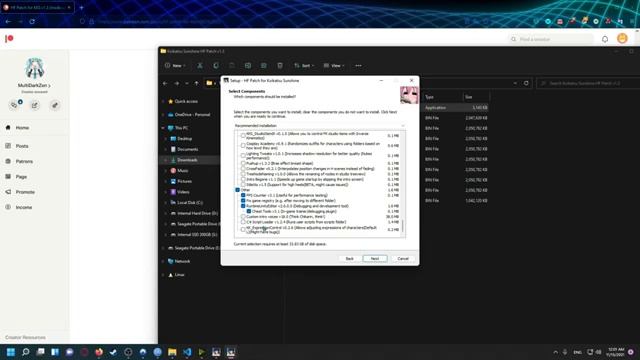
Task: Go forward in File Explorer
Action: click(x=176, y=83)
